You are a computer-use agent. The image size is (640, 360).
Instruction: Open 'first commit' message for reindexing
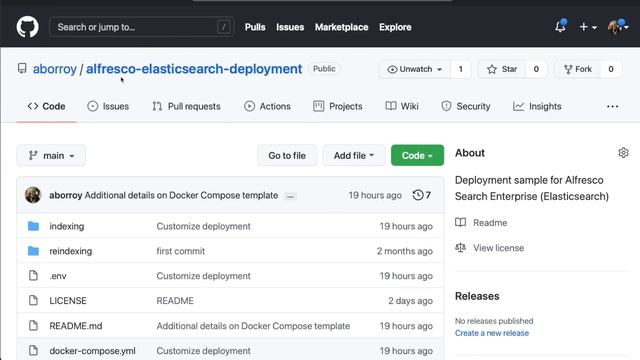(180, 251)
